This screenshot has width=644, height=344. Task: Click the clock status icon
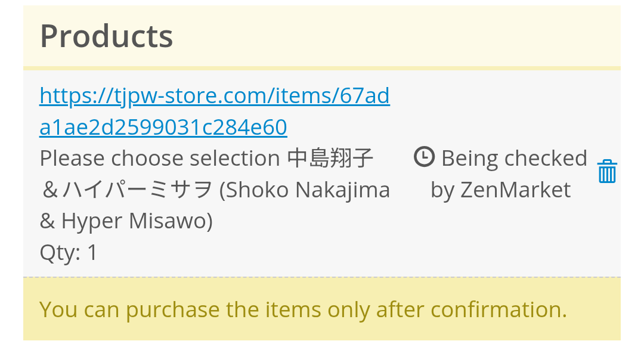(x=424, y=157)
